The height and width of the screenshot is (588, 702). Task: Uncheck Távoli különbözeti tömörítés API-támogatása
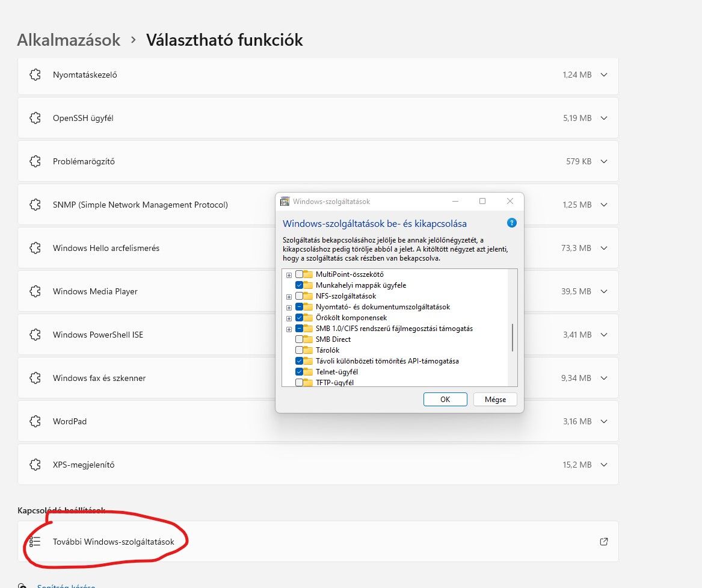coord(299,361)
